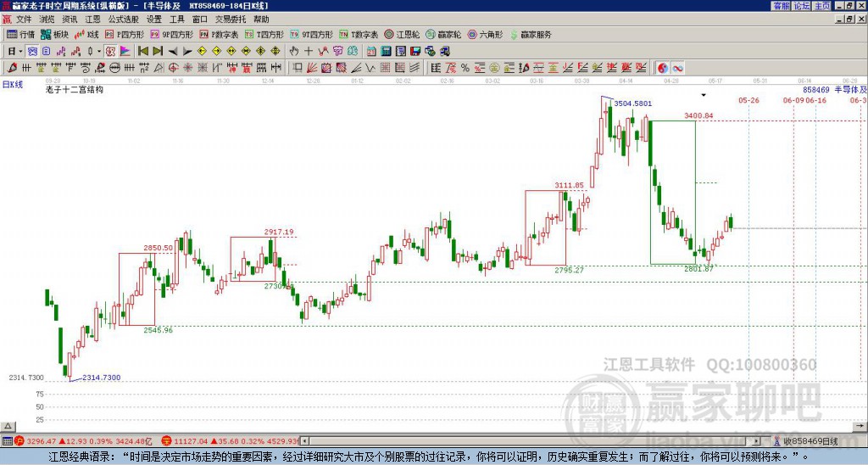Viewport: 868px width, 465px height.
Task: Click the red floppy save icon
Action: click(415, 52)
